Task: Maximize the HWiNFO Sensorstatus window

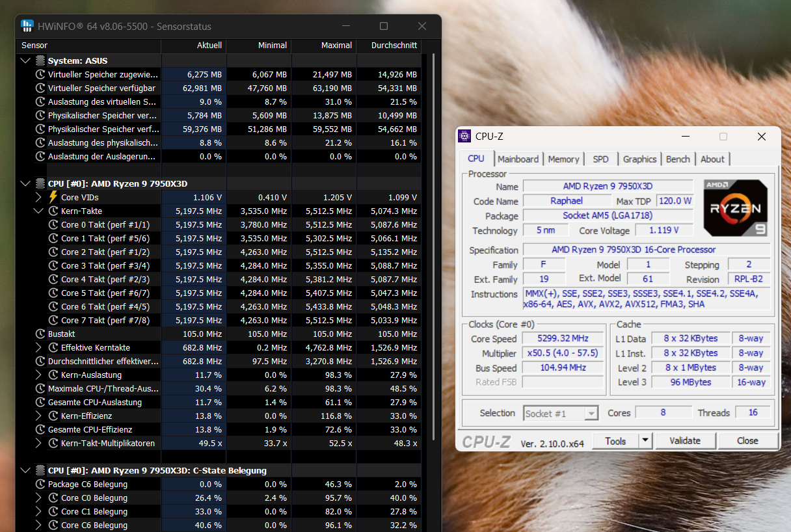Action: tap(384, 26)
